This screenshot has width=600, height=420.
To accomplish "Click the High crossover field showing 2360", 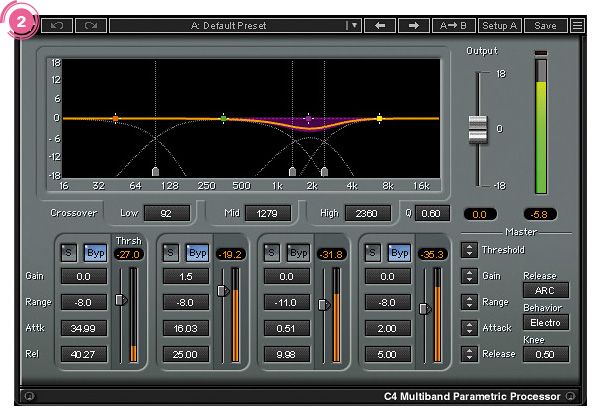I will (368, 213).
